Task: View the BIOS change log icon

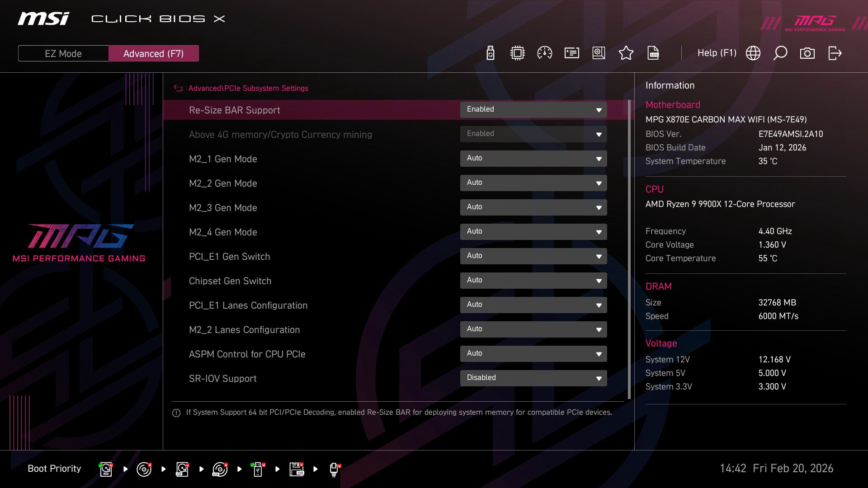Action: pos(653,53)
